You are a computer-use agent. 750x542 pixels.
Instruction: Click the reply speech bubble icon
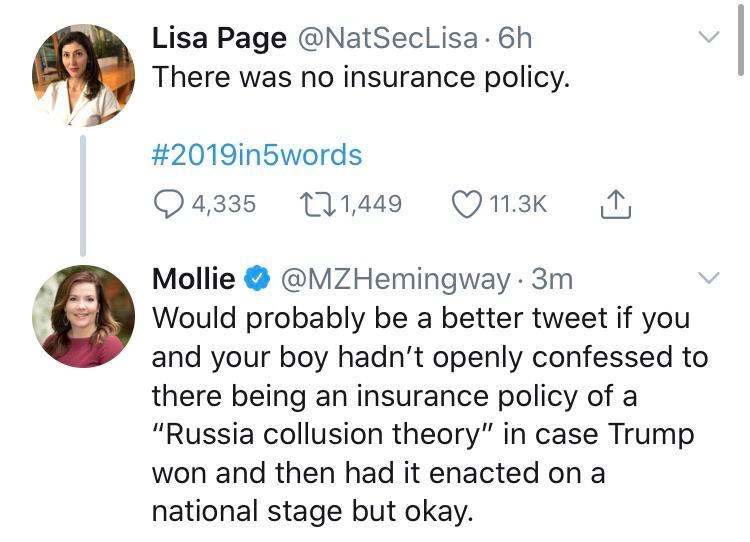click(x=168, y=204)
